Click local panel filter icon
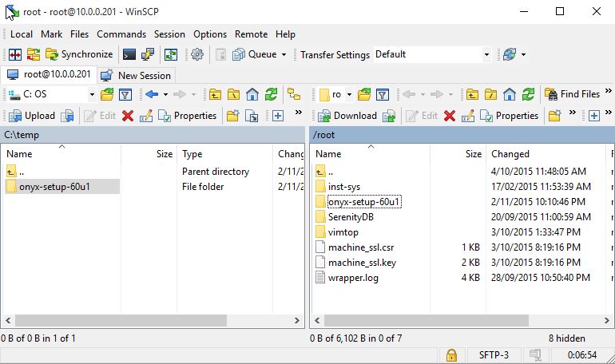This screenshot has width=615, height=364. coord(125,94)
